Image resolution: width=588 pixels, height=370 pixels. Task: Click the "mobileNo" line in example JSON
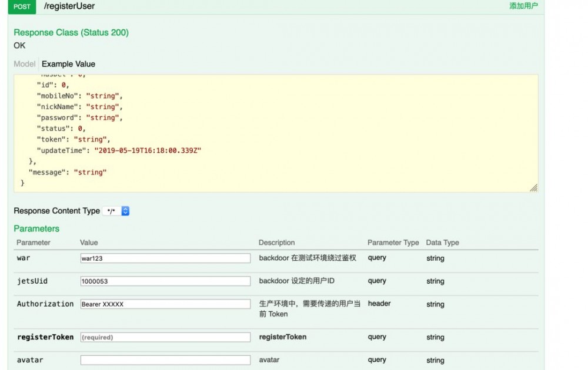tap(79, 96)
